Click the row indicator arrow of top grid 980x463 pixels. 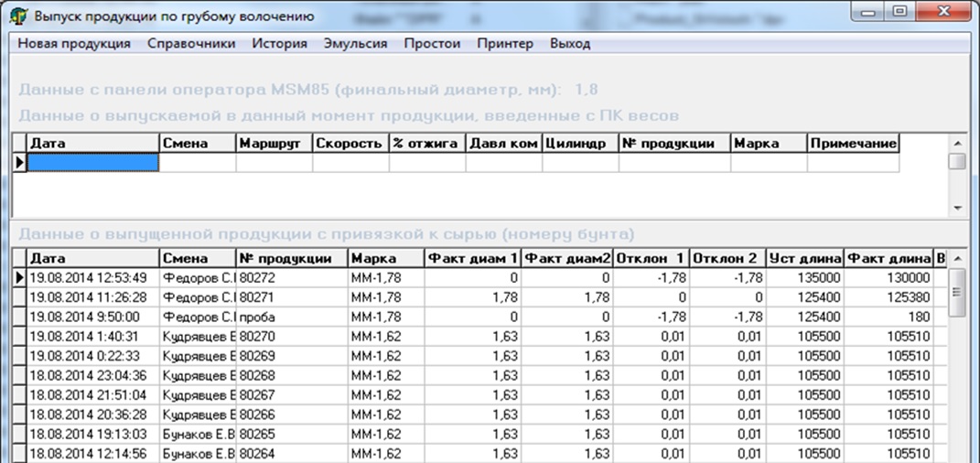point(20,163)
